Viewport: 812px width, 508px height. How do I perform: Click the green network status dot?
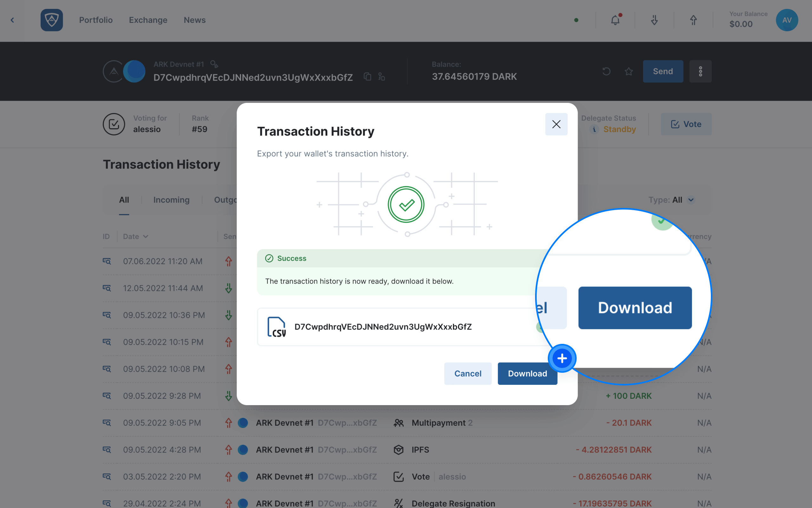tap(576, 20)
